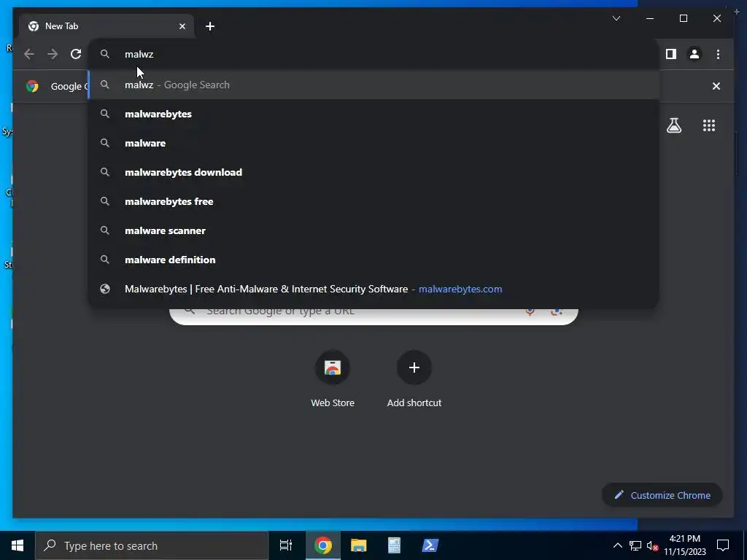Click the muted volume tray icon
Viewport: 747px width, 560px height.
point(652,545)
